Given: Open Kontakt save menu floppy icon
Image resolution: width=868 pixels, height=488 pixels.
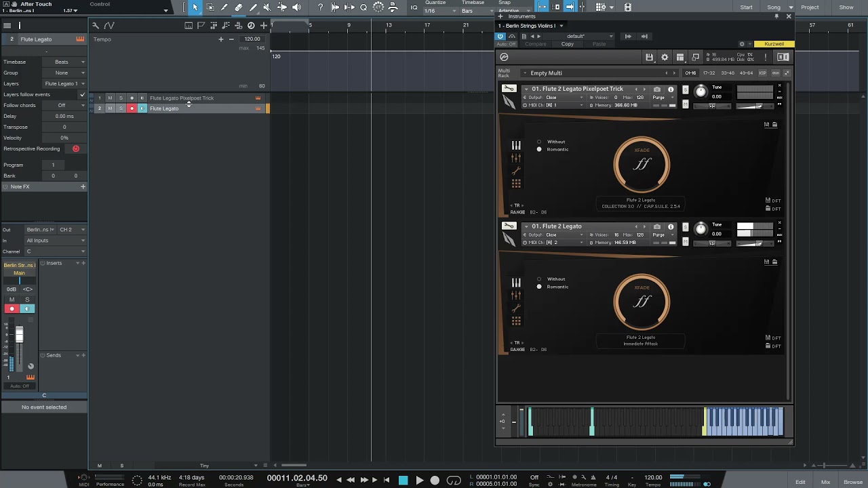Looking at the screenshot, I should (649, 58).
